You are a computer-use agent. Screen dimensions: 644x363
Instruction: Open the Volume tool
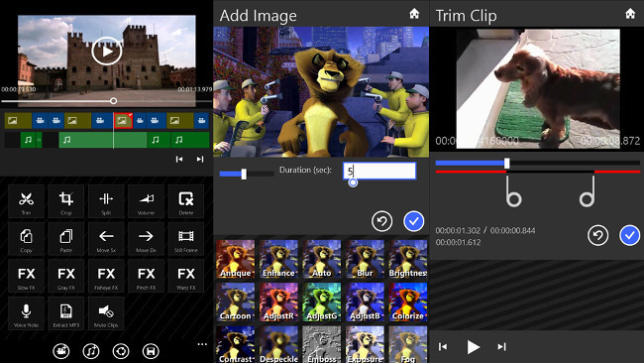pyautogui.click(x=146, y=201)
